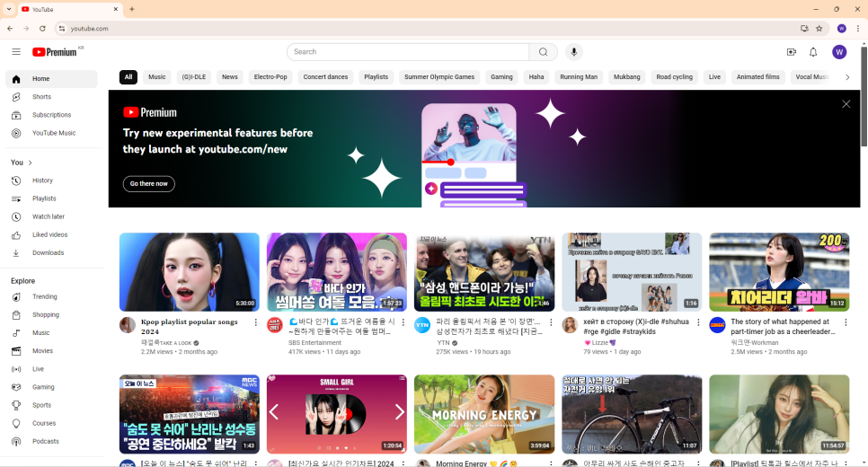This screenshot has height=467, width=868.
Task: Open SBS Entertainment channel link
Action: tap(314, 342)
